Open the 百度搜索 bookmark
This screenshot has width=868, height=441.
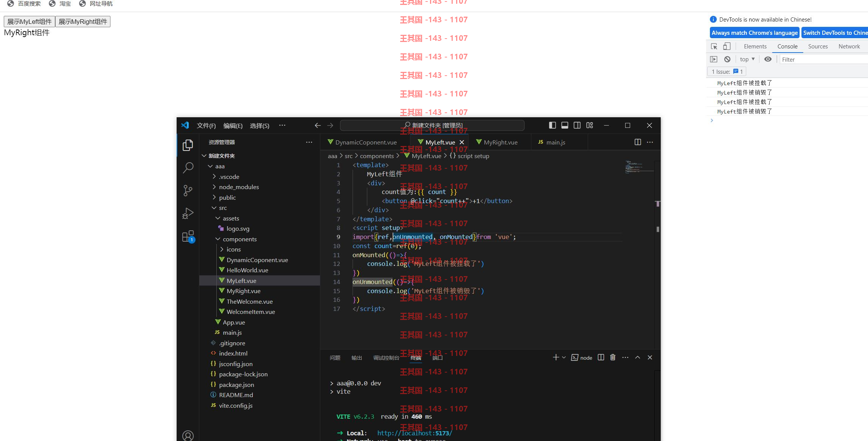24,3
